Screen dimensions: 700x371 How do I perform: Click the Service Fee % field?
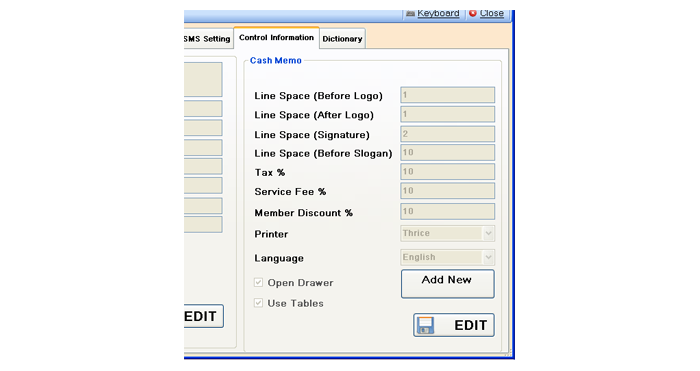tap(447, 191)
